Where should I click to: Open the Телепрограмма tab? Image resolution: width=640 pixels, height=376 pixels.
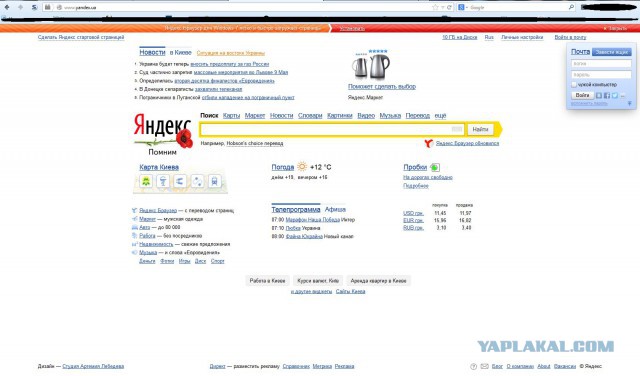coord(296,209)
